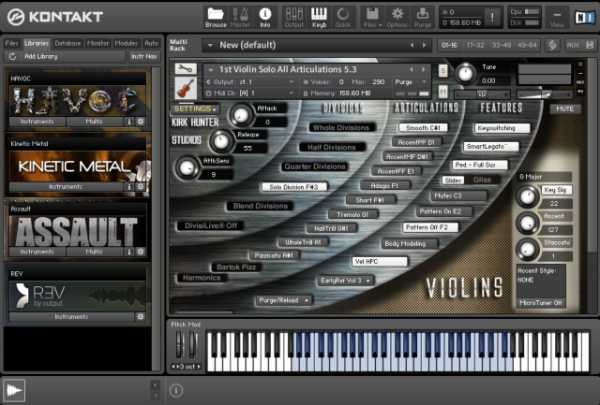Select the Half Divisions button
The height and width of the screenshot is (405, 600).
[331, 147]
